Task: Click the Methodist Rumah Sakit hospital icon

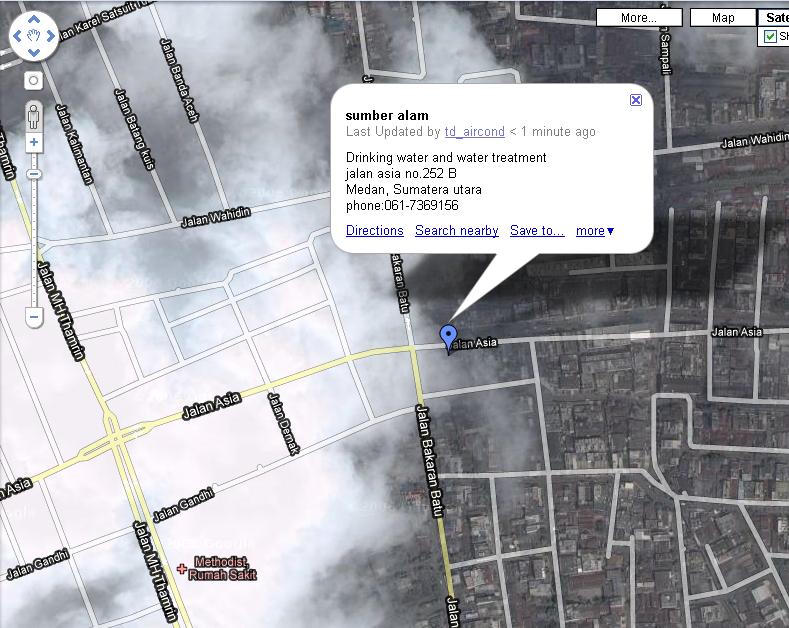Action: [181, 569]
